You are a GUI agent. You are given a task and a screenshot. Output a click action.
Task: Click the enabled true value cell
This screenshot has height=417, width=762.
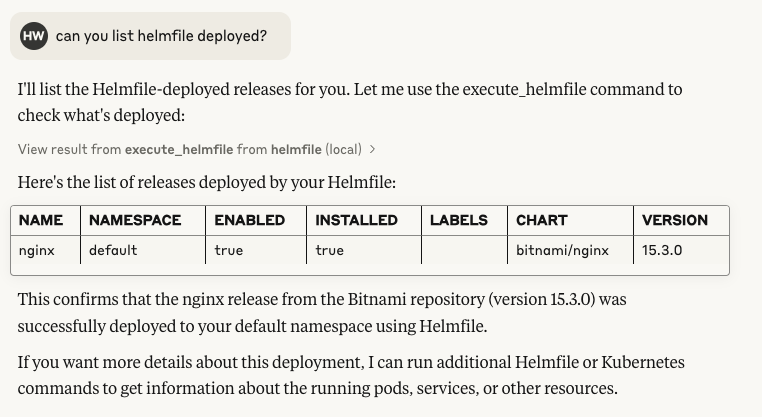coord(256,250)
